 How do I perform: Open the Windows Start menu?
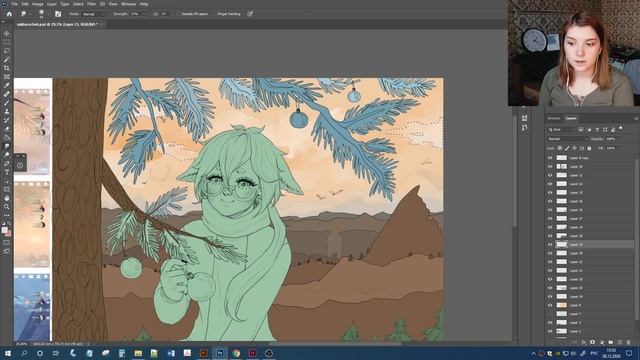pyautogui.click(x=8, y=353)
